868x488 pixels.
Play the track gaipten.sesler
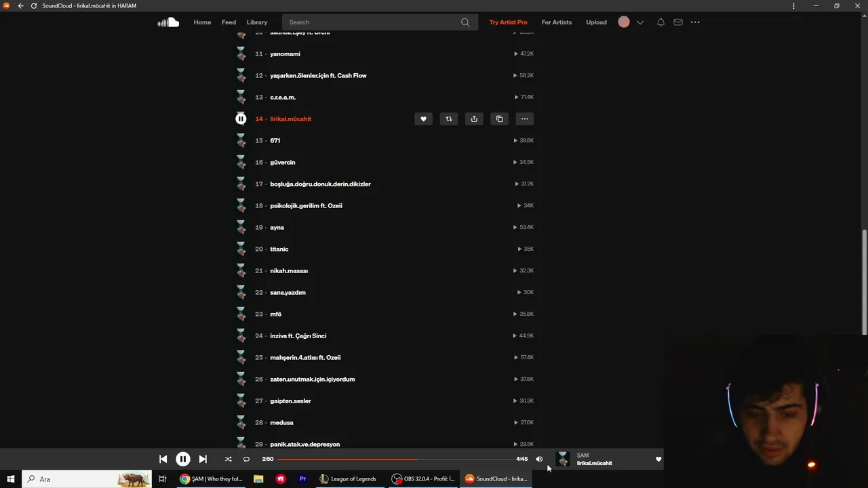(x=290, y=401)
